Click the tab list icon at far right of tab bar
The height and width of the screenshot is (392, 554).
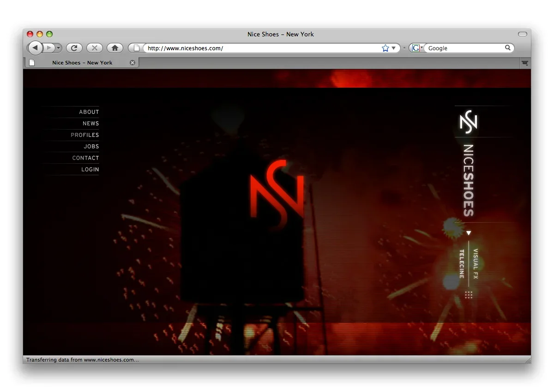pyautogui.click(x=524, y=63)
